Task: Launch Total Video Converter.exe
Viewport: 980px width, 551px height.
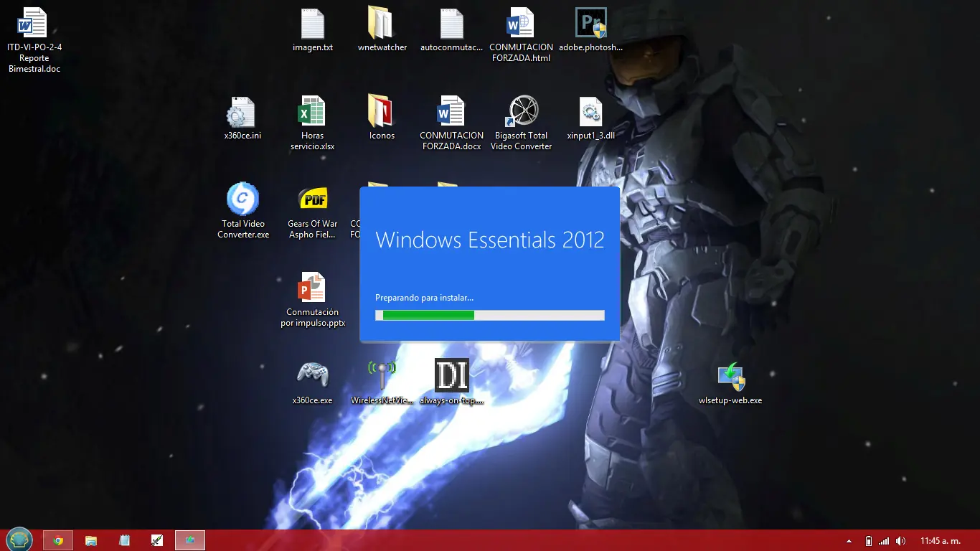Action: [243, 210]
